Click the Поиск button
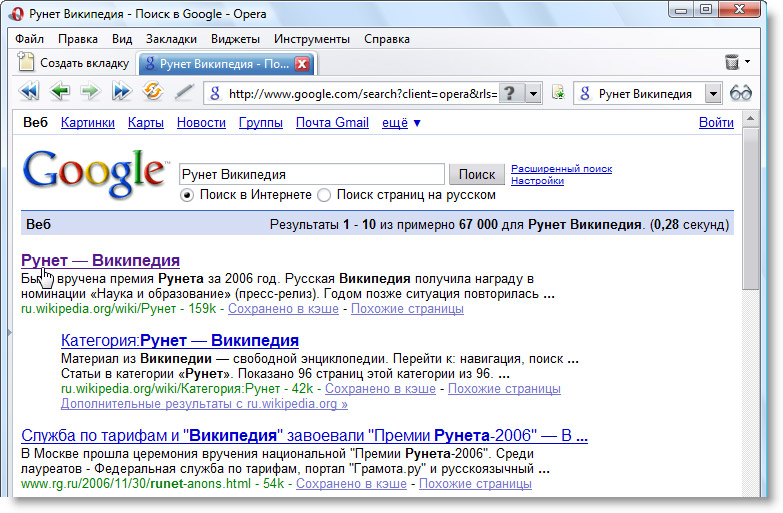The height and width of the screenshot is (513, 783). pos(477,174)
